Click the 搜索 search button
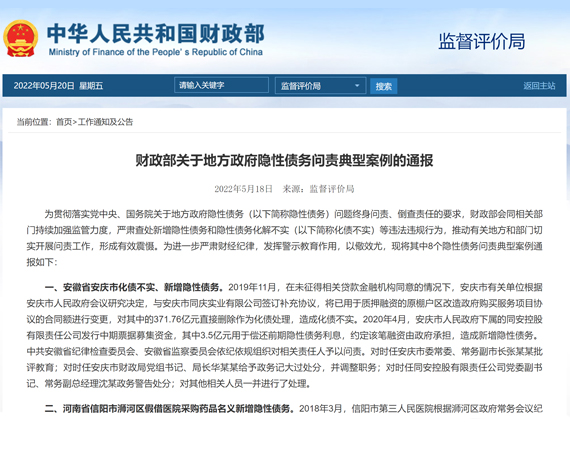570x455 pixels. (384, 86)
